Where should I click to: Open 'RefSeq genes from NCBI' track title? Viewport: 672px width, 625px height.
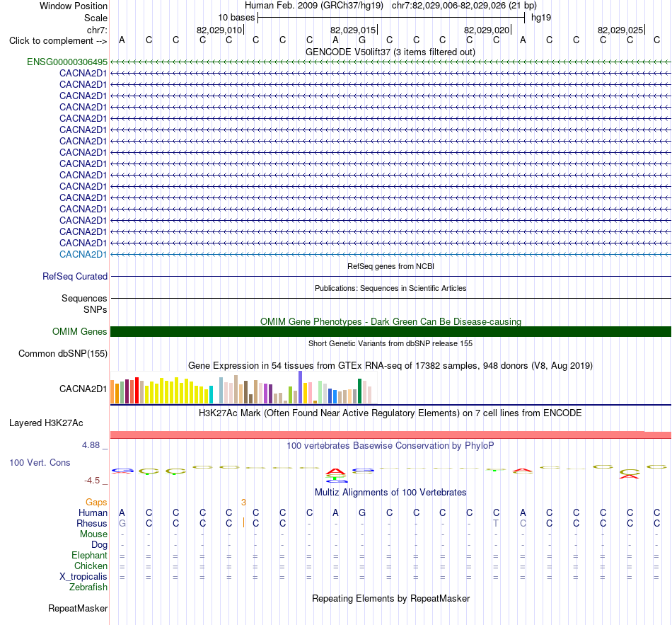pyautogui.click(x=390, y=266)
